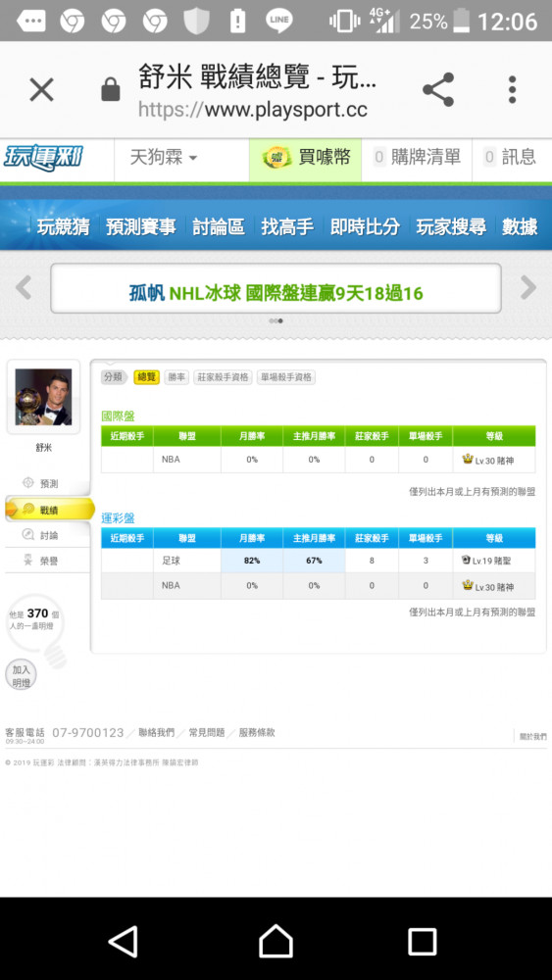
Task: Tap the Android back navigation button
Action: click(124, 941)
